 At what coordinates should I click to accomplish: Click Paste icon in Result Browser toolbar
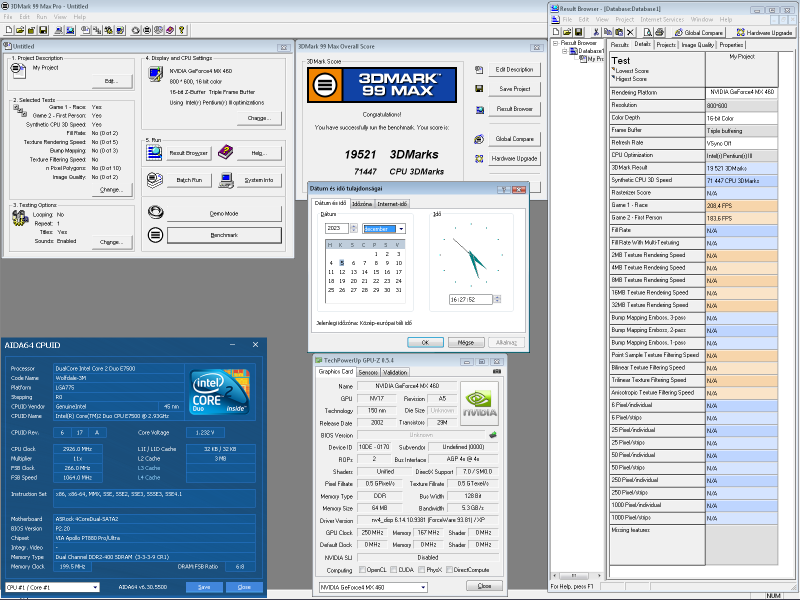tap(619, 32)
